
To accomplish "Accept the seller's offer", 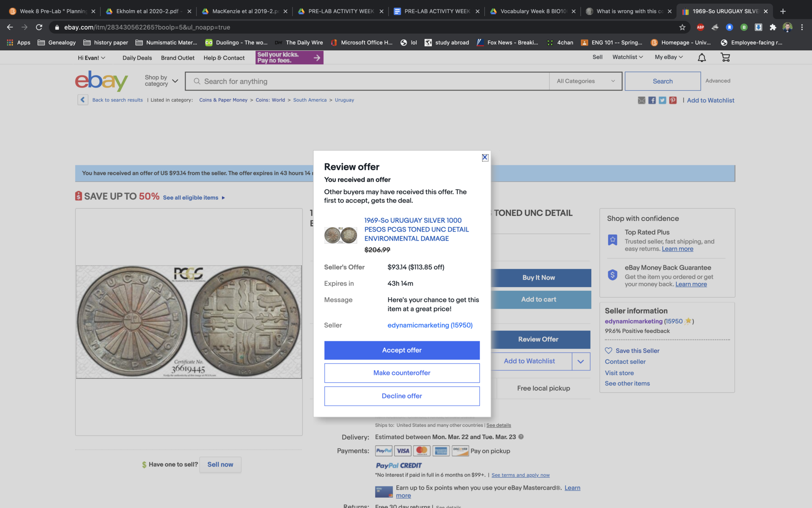I will [402, 351].
